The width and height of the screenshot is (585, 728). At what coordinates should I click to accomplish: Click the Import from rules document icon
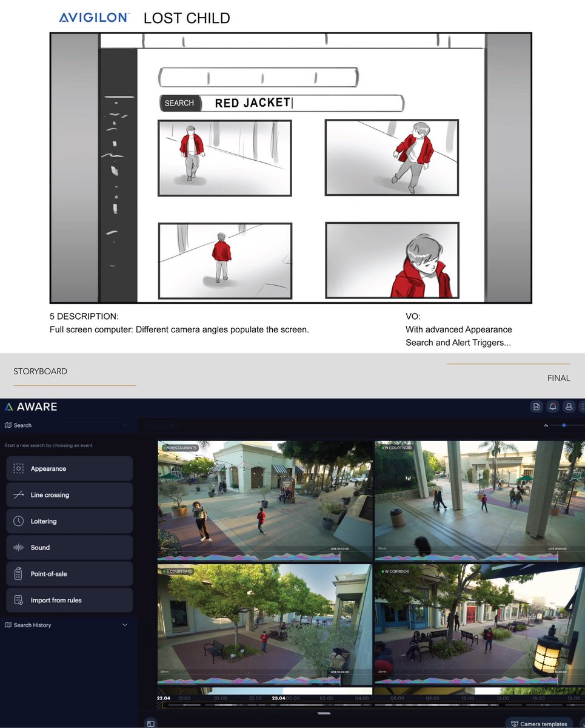point(19,600)
